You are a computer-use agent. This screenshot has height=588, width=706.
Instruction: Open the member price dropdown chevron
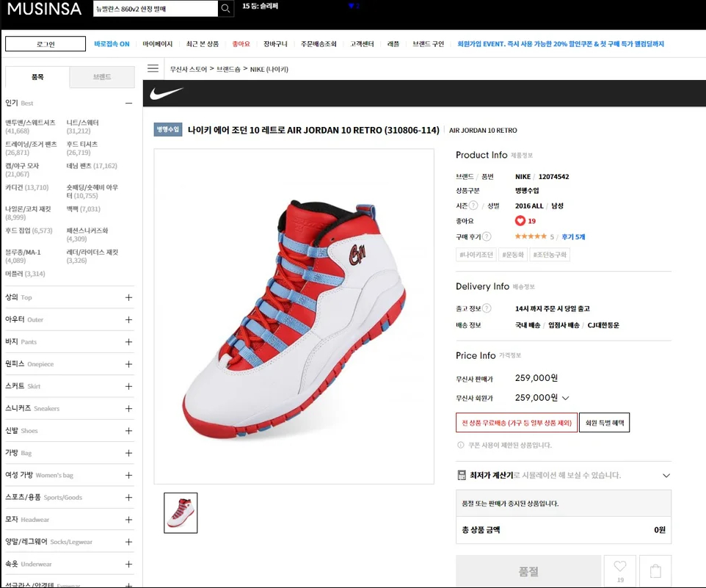click(x=565, y=398)
